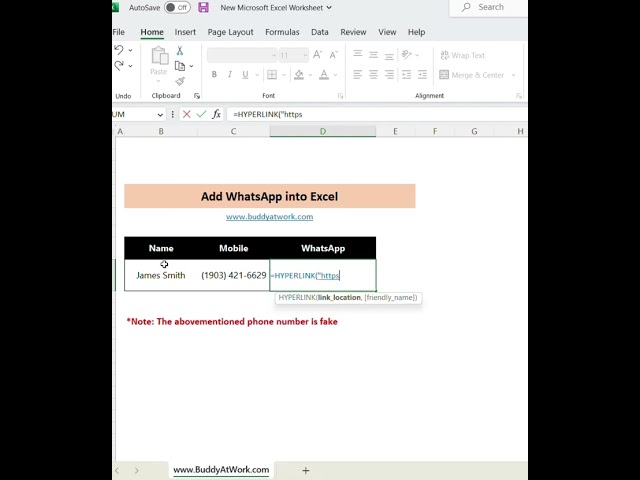The height and width of the screenshot is (480, 640).
Task: Expand the Merge & Center dropdown arrow
Action: pyautogui.click(x=513, y=75)
